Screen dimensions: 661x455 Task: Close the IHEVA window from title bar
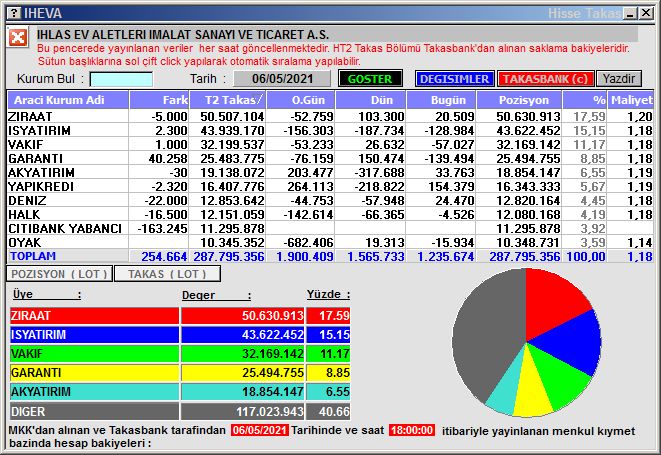pos(645,13)
